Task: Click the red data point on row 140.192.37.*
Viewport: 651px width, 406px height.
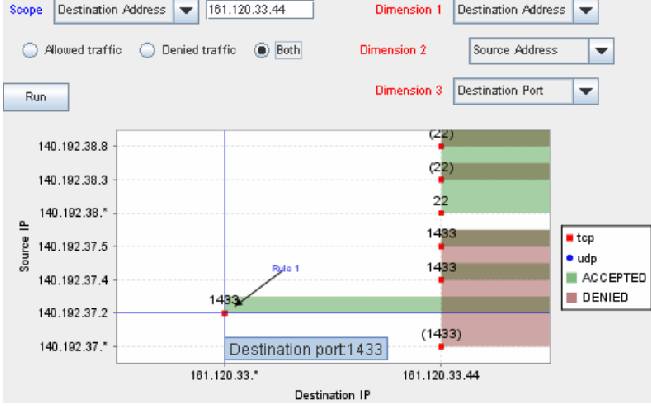Action: coord(441,346)
